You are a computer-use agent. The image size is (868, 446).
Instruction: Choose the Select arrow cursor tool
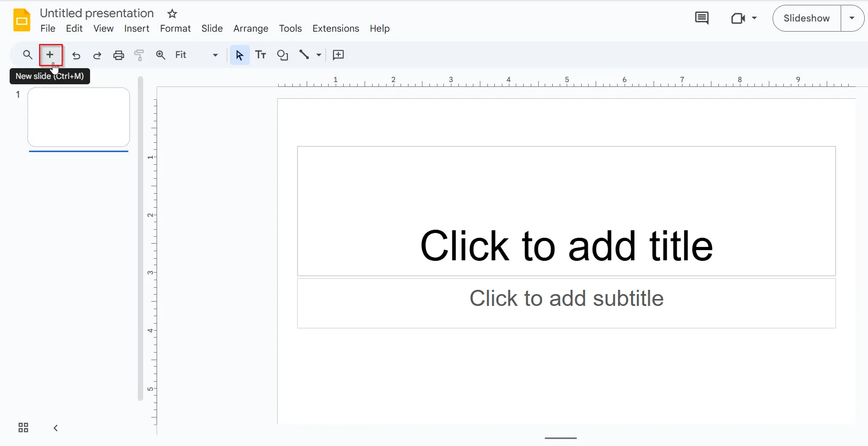[240, 55]
